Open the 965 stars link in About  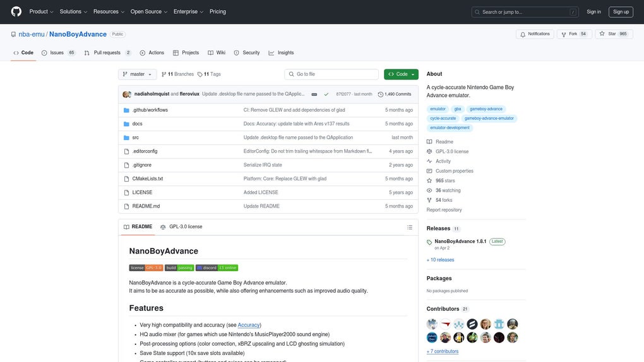coord(445,180)
